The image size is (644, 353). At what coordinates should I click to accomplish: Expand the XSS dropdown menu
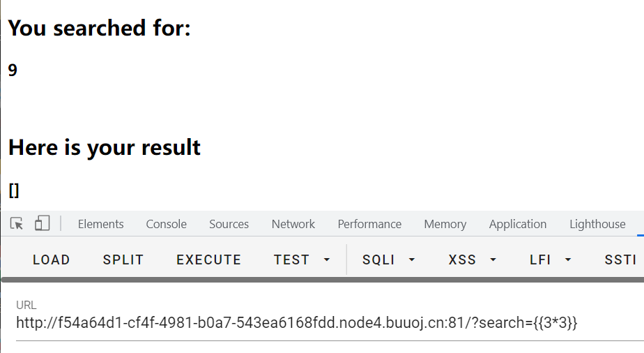tap(473, 260)
